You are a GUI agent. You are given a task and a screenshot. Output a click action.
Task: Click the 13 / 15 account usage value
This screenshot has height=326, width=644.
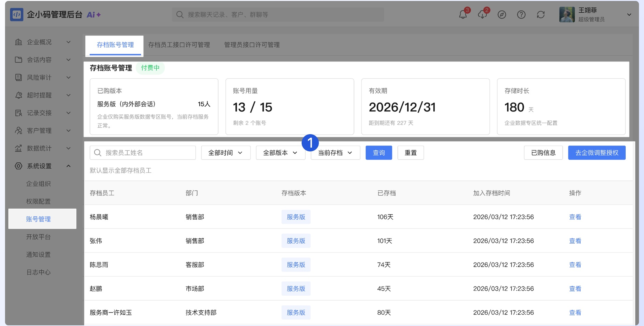click(253, 107)
